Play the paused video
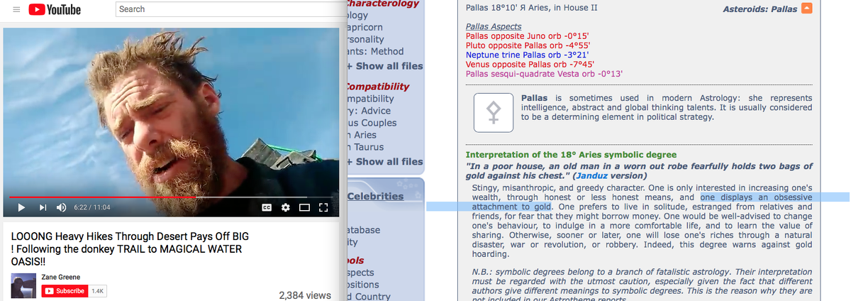868x301 pixels. point(21,207)
